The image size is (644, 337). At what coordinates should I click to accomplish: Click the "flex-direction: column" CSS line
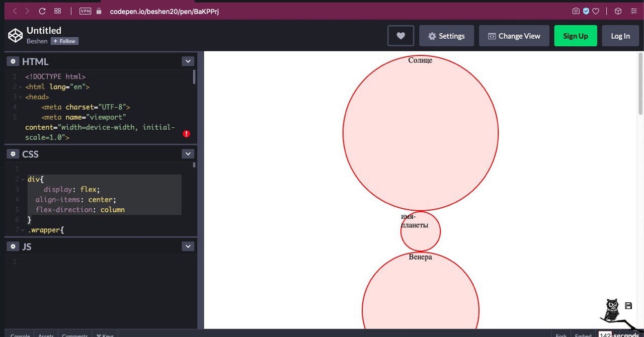[x=80, y=210]
